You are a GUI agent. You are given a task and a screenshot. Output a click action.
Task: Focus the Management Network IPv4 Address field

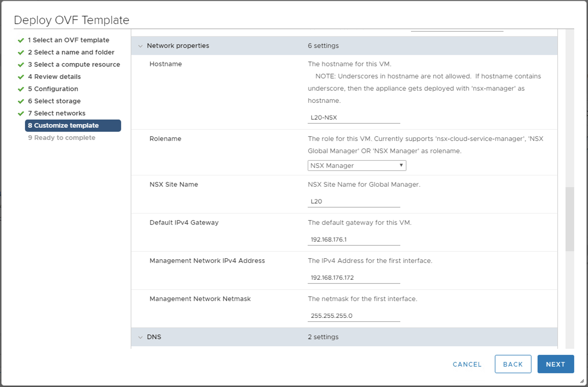(x=354, y=278)
